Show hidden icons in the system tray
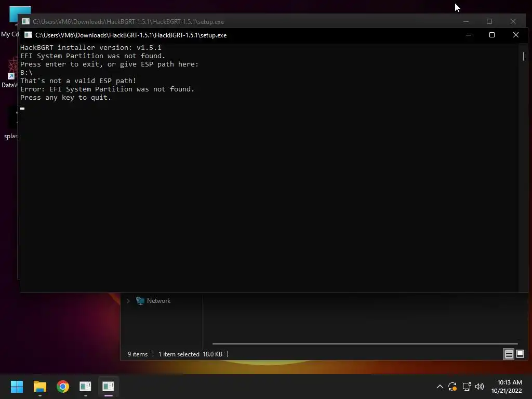This screenshot has height=399, width=532. click(440, 387)
